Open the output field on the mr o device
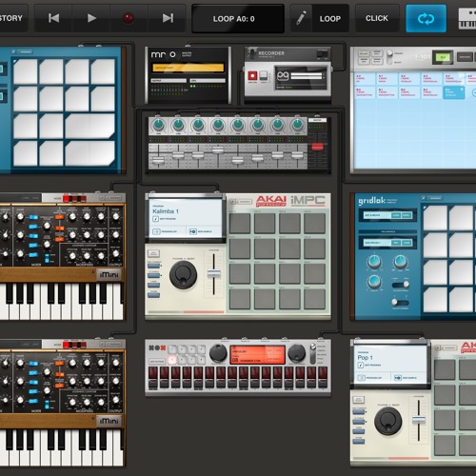476x476 pixels. (x=169, y=81)
